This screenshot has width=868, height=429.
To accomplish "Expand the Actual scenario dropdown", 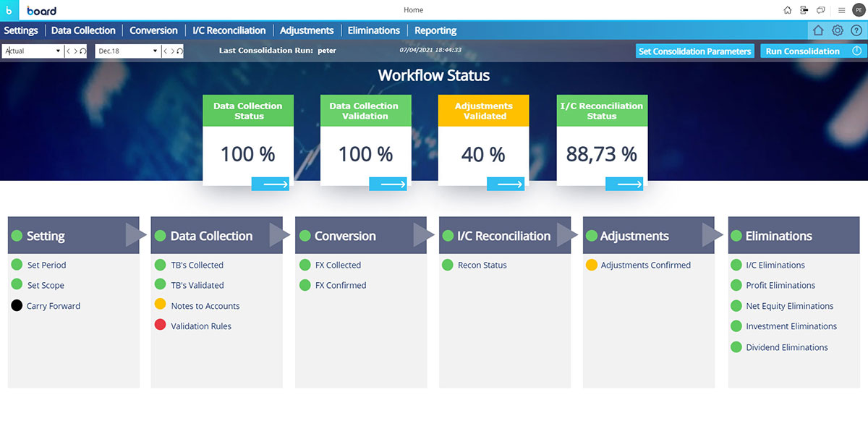I will pyautogui.click(x=58, y=51).
